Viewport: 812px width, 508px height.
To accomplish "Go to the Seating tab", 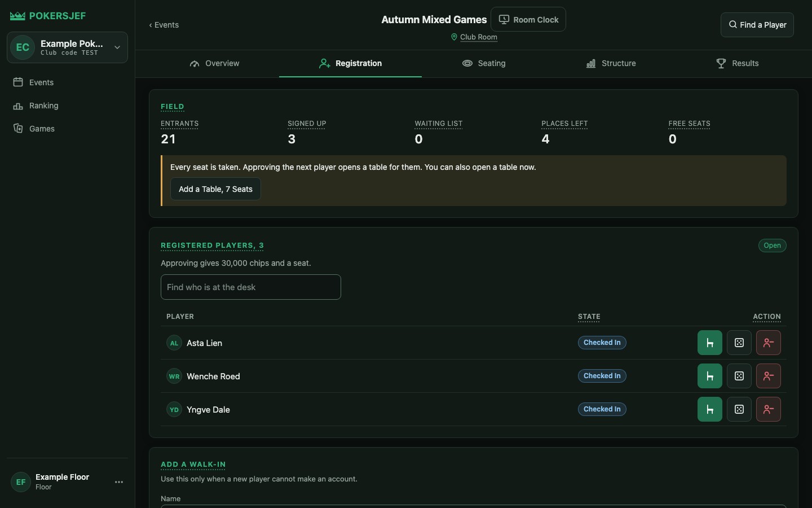I will coord(484,63).
